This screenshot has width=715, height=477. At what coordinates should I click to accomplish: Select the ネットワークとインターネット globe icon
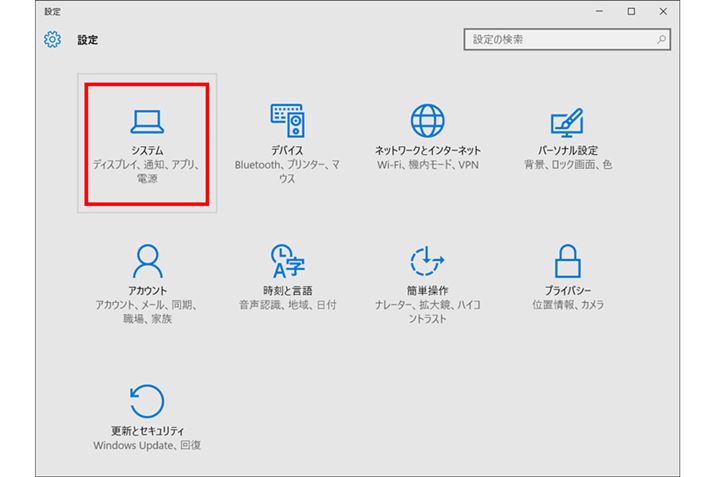point(428,120)
